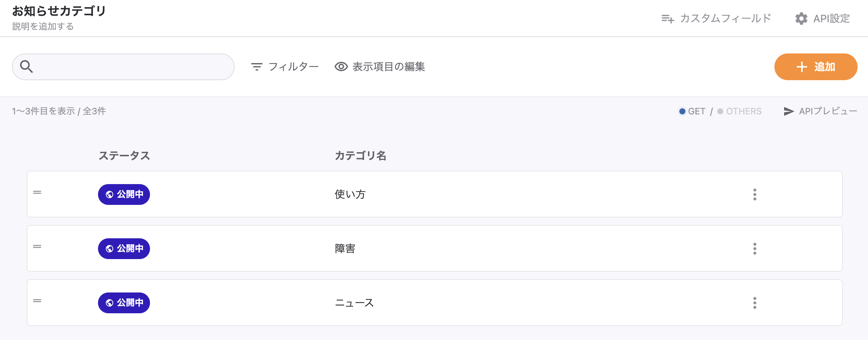The height and width of the screenshot is (340, 868).
Task: Open API設定 gear settings
Action: point(822,19)
